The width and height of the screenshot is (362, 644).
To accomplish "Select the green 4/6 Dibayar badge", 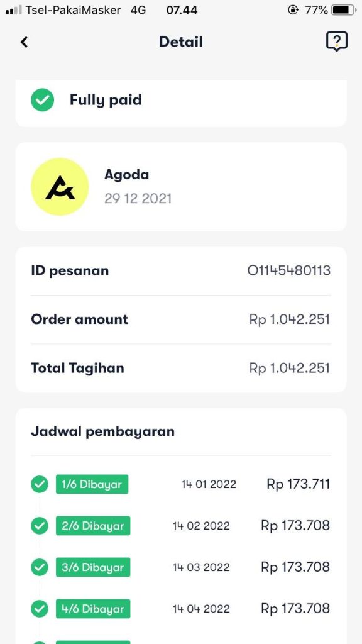I will click(93, 609).
